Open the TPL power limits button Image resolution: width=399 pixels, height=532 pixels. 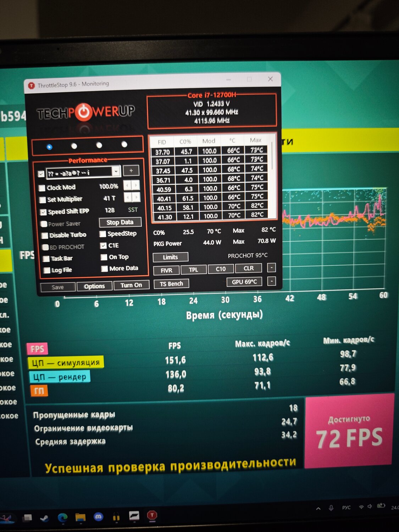(193, 270)
